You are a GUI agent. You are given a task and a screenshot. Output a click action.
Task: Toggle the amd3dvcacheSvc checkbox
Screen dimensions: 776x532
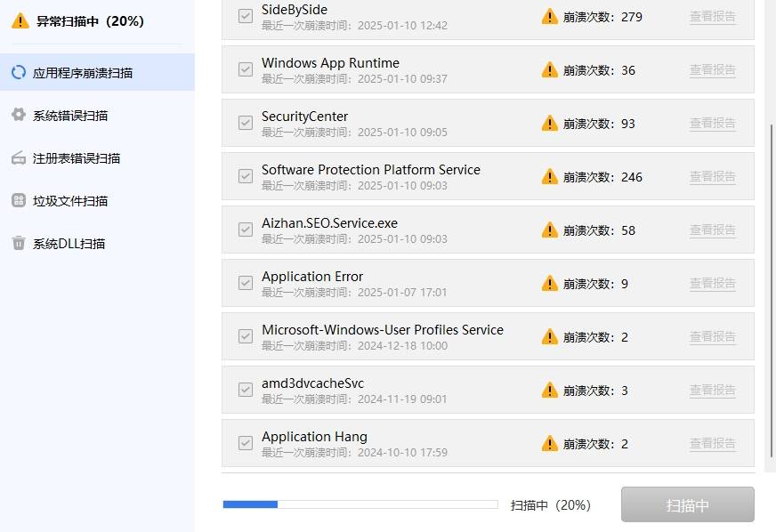(246, 390)
